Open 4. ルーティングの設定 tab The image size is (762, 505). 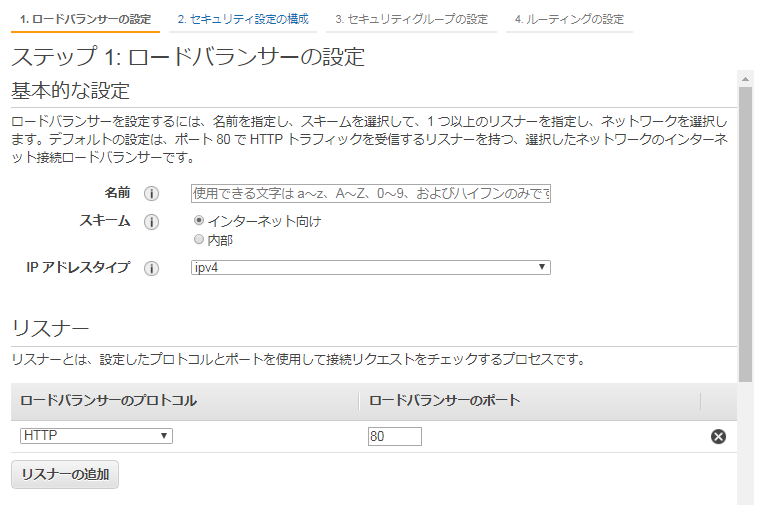[569, 19]
